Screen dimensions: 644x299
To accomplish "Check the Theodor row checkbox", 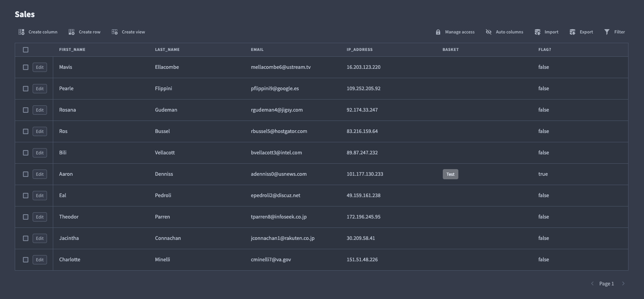I will click(x=26, y=217).
